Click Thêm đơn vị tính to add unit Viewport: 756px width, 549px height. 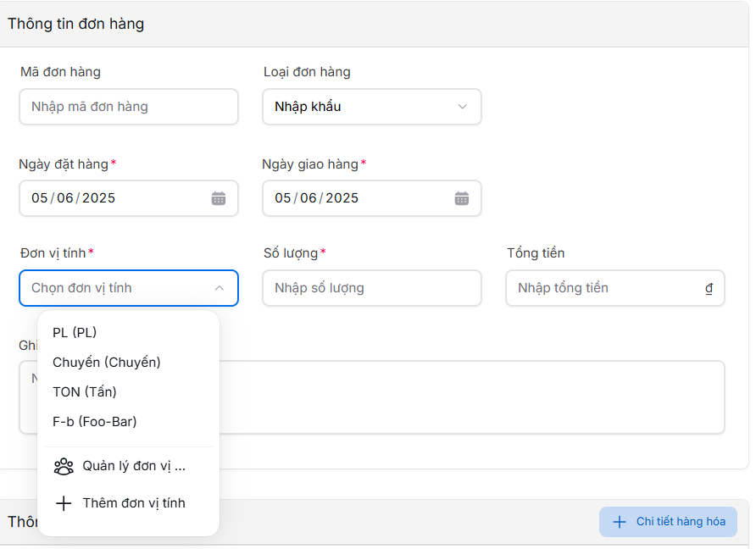coord(134,503)
